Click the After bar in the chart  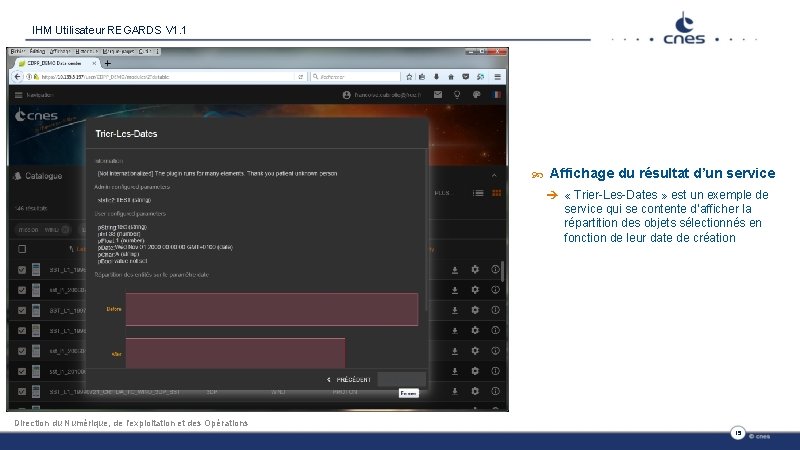235,353
